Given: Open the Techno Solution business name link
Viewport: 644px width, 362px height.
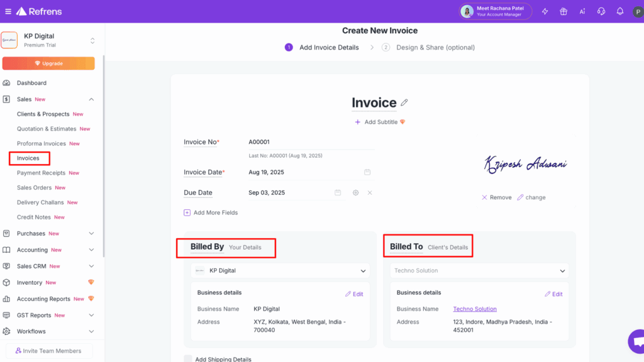Looking at the screenshot, I should point(475,309).
